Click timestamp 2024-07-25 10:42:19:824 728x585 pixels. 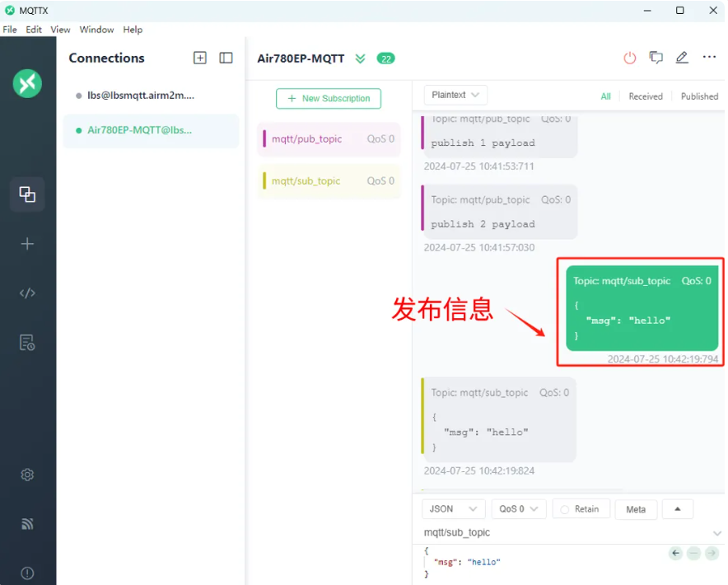tap(479, 471)
